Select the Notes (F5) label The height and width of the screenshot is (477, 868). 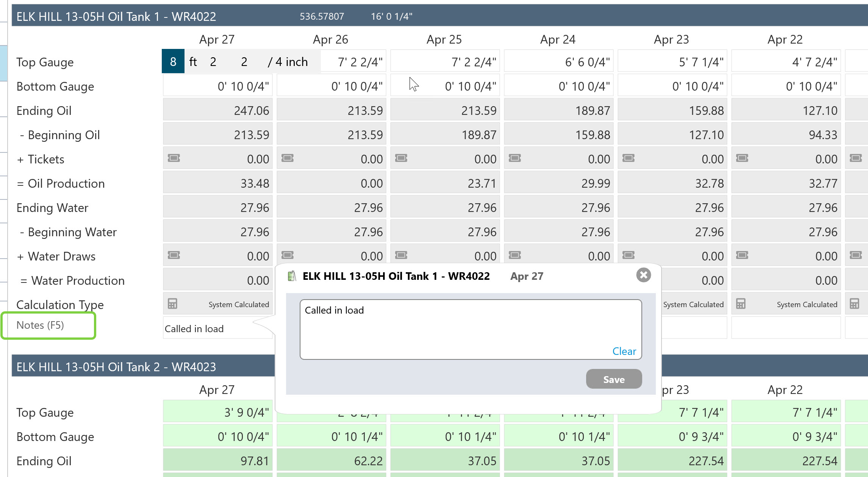[x=40, y=325]
